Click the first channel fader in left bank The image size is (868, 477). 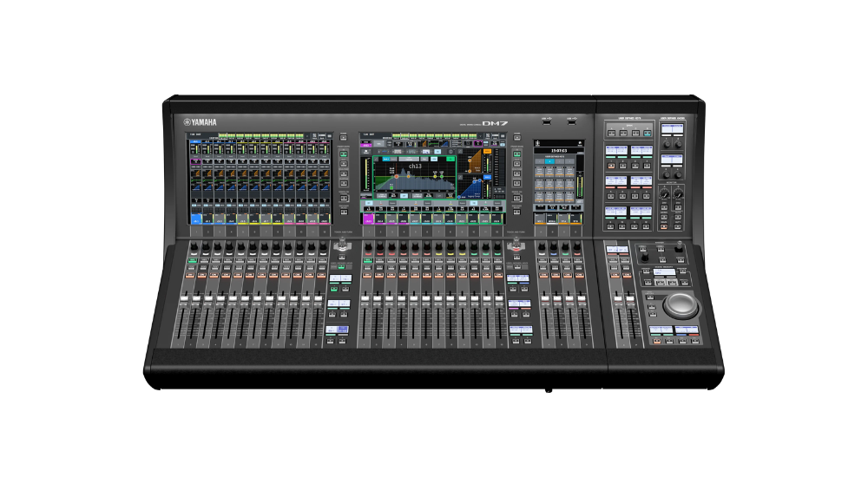(x=184, y=299)
